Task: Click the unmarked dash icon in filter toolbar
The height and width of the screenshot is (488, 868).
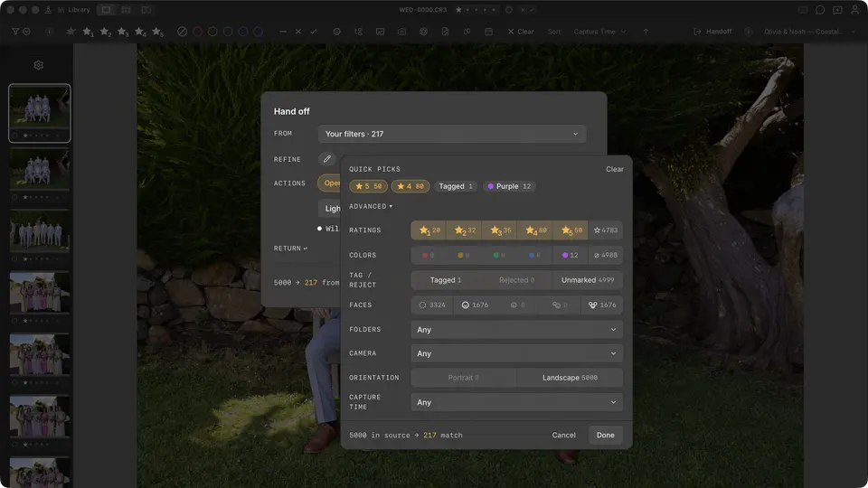Action: pyautogui.click(x=283, y=32)
